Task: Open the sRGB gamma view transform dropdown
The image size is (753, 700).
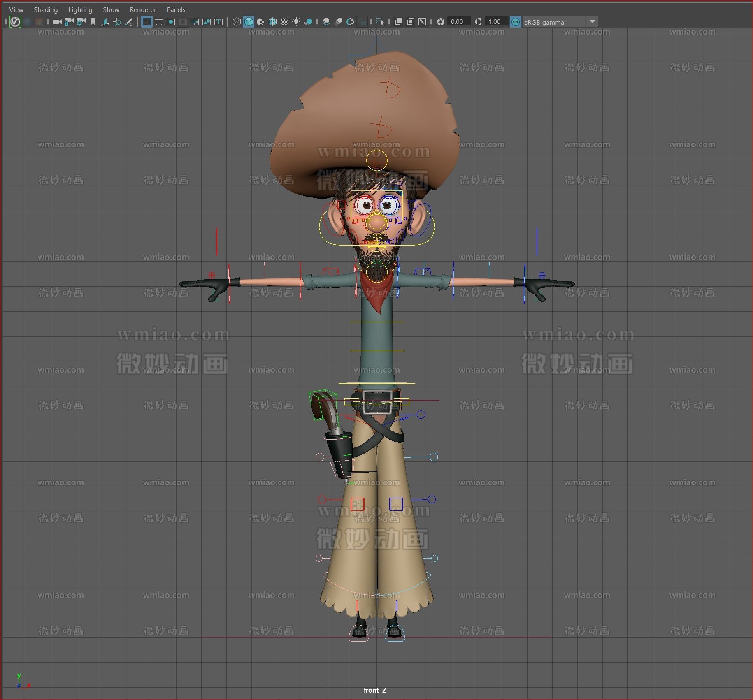Action: (592, 22)
